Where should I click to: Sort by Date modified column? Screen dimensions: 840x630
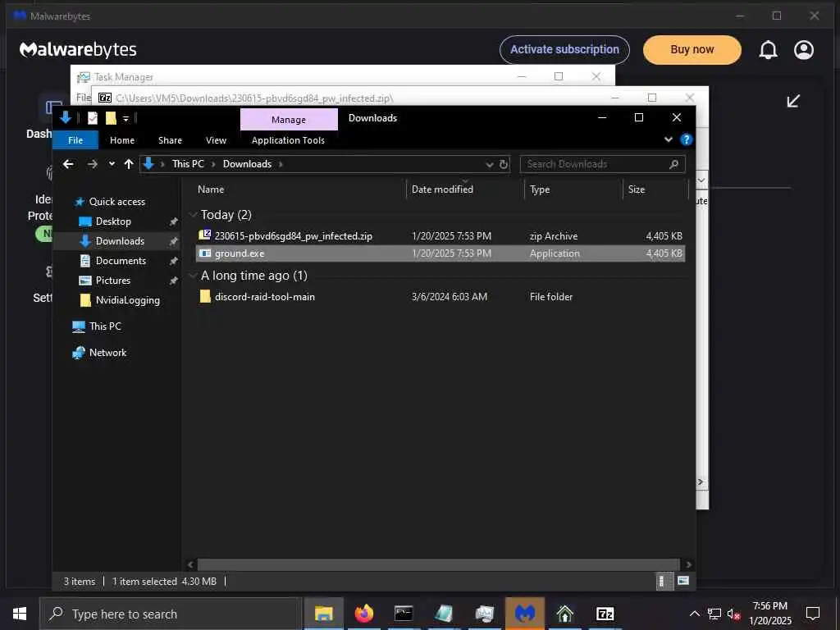click(442, 189)
